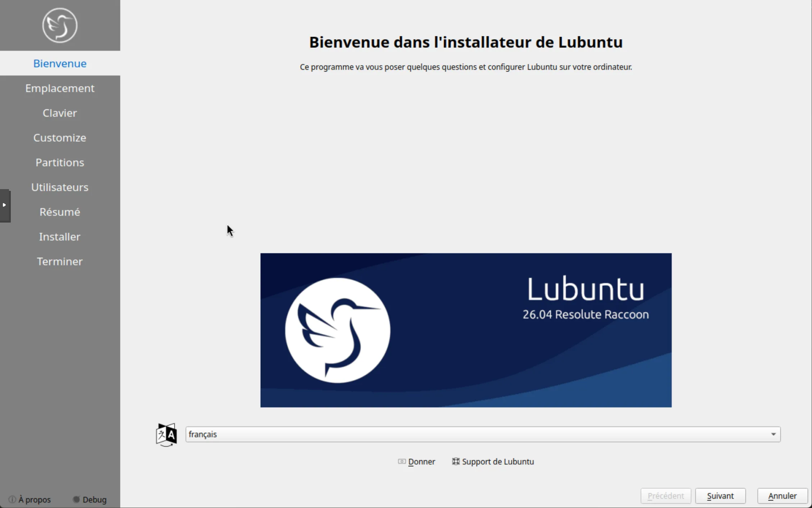The height and width of the screenshot is (508, 812).
Task: Open the À propos dialog
Action: point(30,499)
